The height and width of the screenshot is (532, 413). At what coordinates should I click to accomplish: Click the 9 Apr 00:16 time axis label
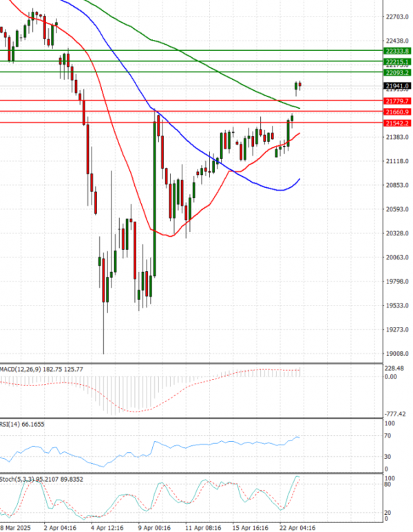[x=154, y=528]
